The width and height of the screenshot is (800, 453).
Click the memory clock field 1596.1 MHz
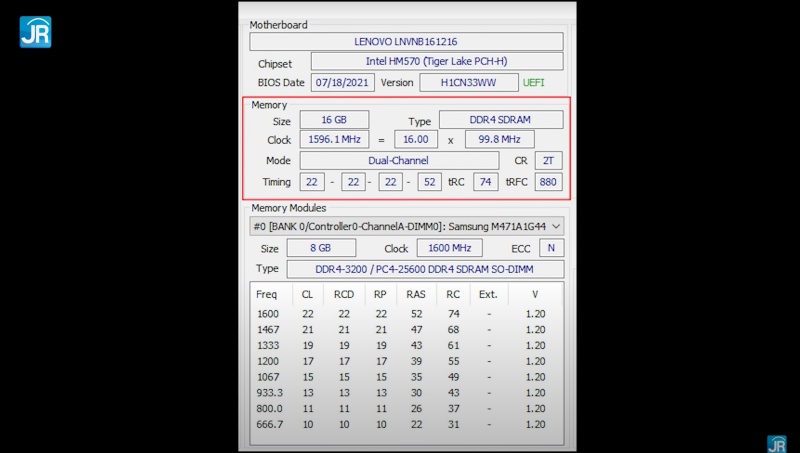pos(334,139)
